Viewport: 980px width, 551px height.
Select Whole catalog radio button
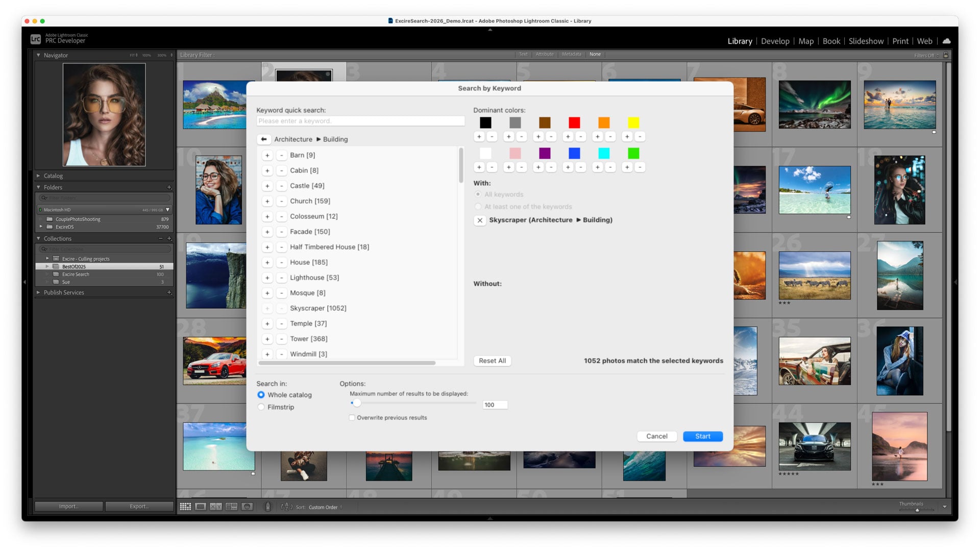click(x=261, y=395)
